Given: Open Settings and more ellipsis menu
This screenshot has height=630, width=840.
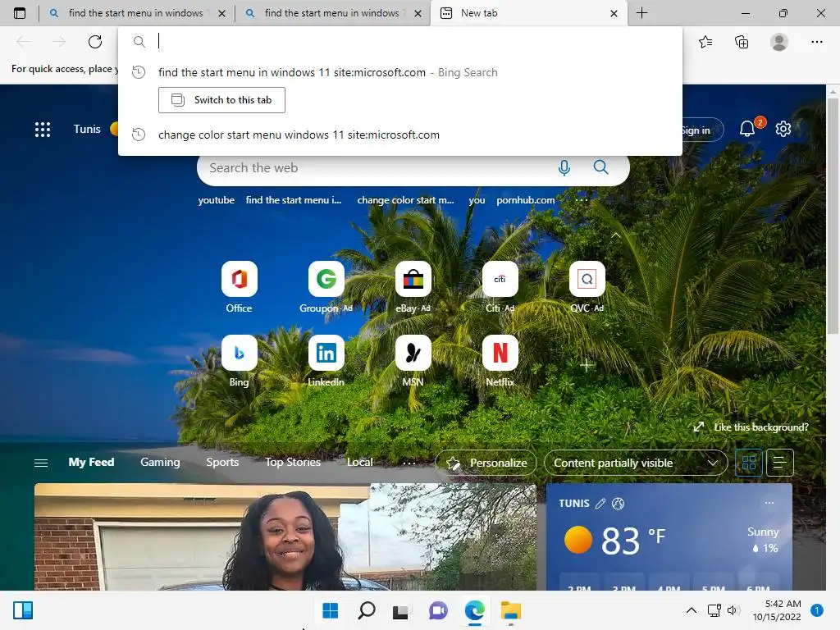Looking at the screenshot, I should coord(816,42).
